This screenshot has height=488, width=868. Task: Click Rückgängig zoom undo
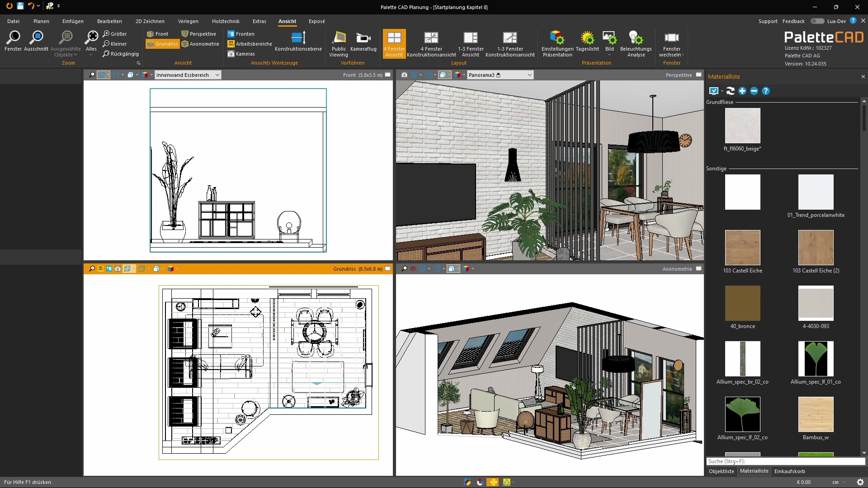pyautogui.click(x=121, y=54)
